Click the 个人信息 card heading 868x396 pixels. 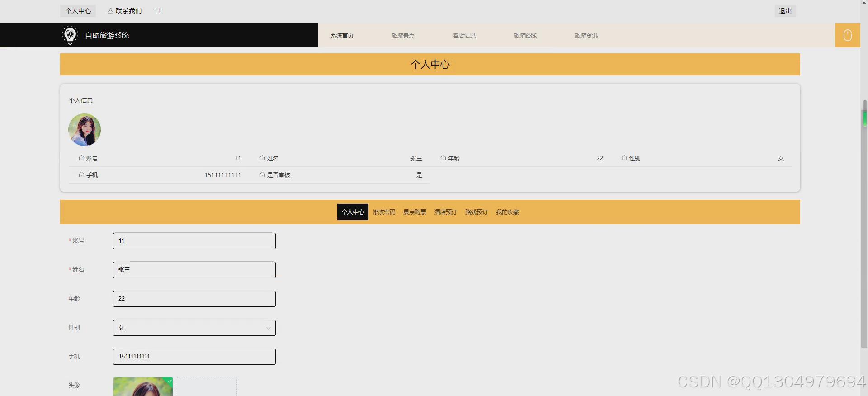(80, 100)
